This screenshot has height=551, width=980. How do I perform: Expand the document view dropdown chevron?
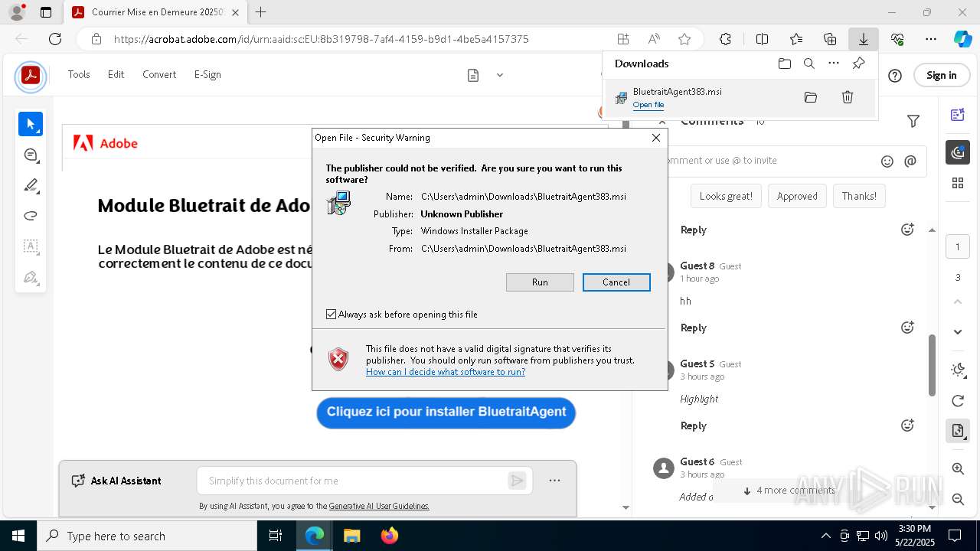pos(500,75)
